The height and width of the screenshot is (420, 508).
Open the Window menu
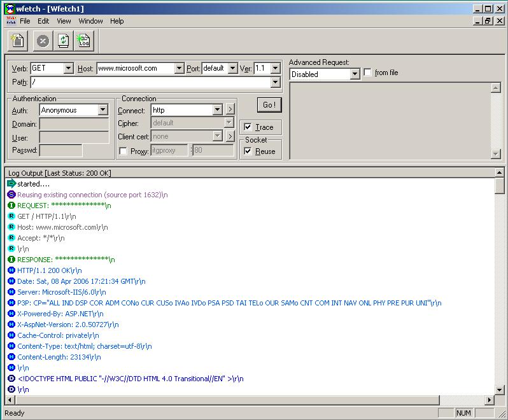point(90,21)
